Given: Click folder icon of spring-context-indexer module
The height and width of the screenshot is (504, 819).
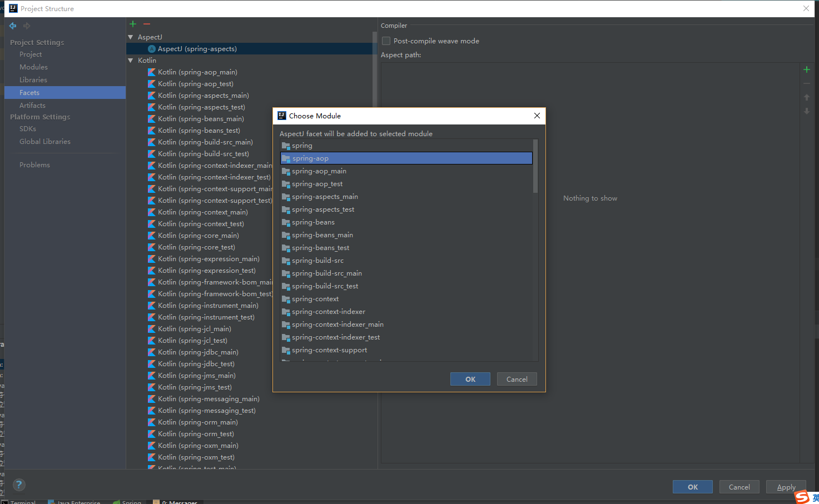Looking at the screenshot, I should (x=286, y=312).
